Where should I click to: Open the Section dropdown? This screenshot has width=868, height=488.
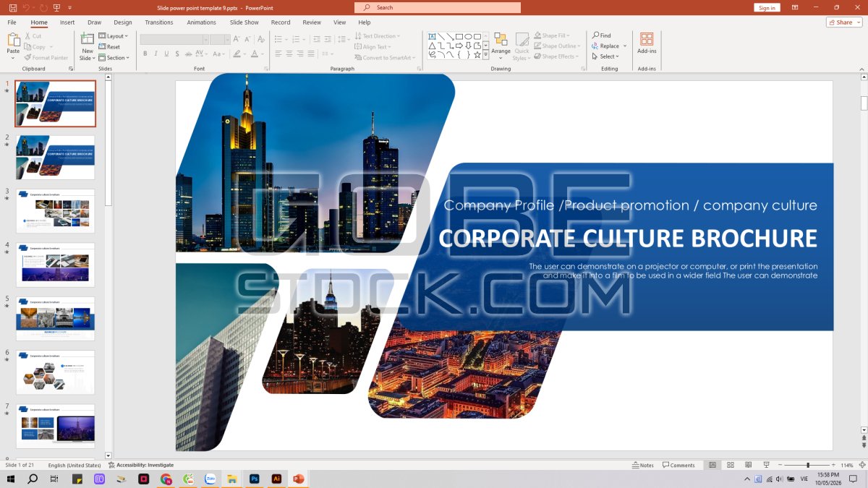[x=114, y=58]
